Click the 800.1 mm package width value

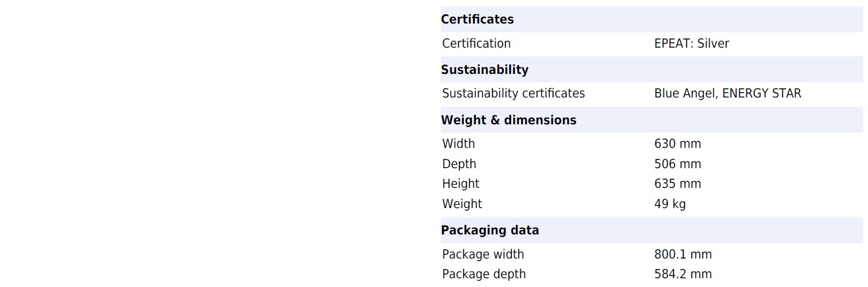tap(683, 255)
